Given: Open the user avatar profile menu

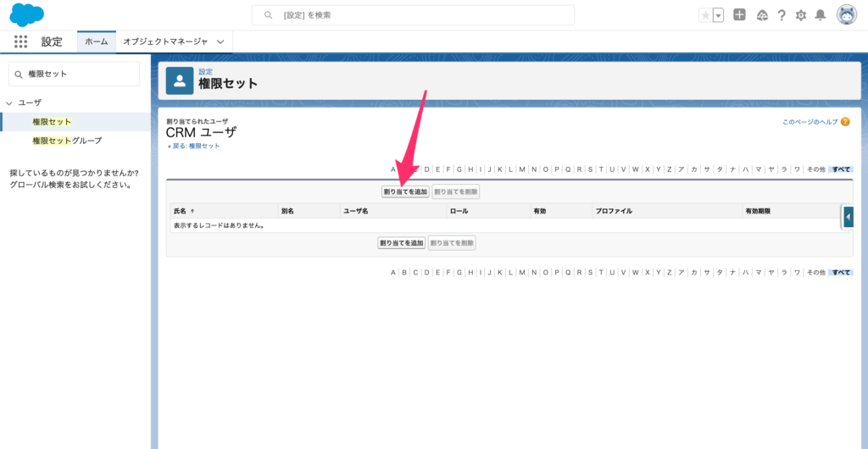Looking at the screenshot, I should click(x=847, y=15).
